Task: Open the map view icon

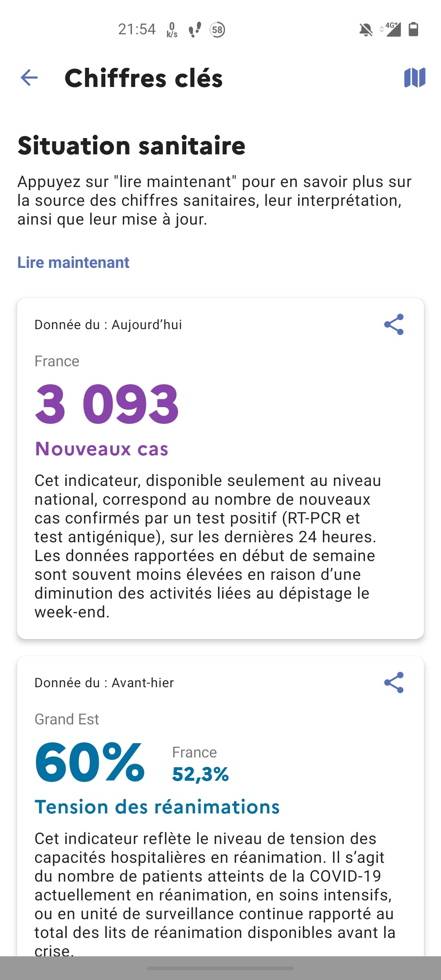Action: pyautogui.click(x=414, y=78)
